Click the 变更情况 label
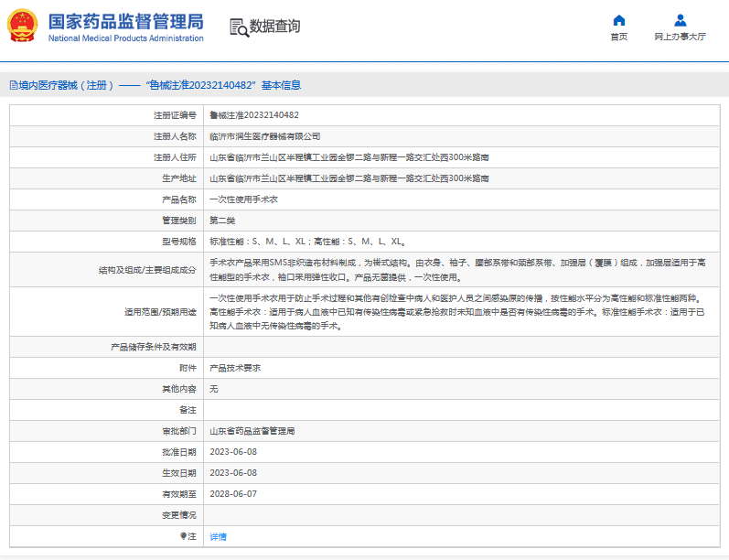The height and width of the screenshot is (560, 729). click(179, 515)
